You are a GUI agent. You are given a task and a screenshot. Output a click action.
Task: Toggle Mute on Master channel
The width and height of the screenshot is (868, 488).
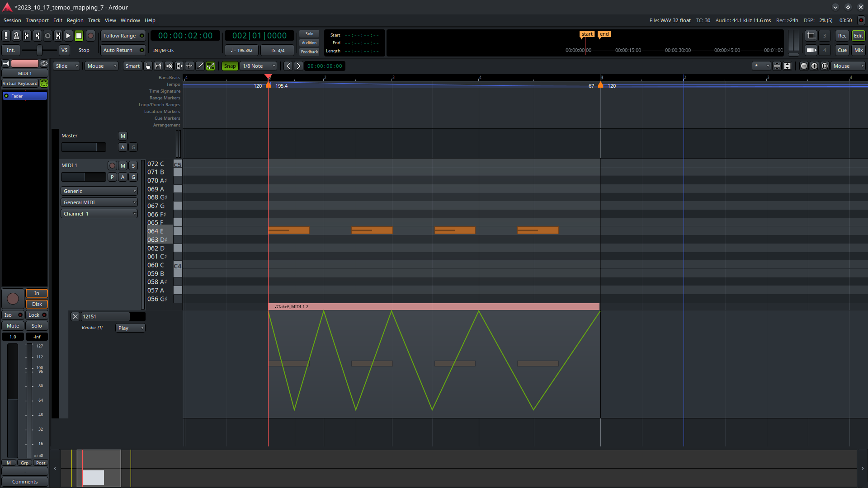(x=123, y=136)
